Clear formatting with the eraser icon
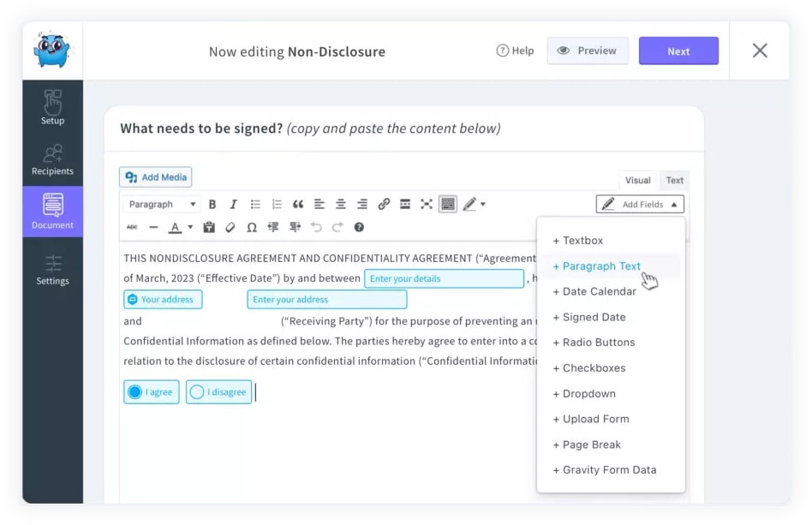Viewport: 812px width, 525px height. coord(230,227)
